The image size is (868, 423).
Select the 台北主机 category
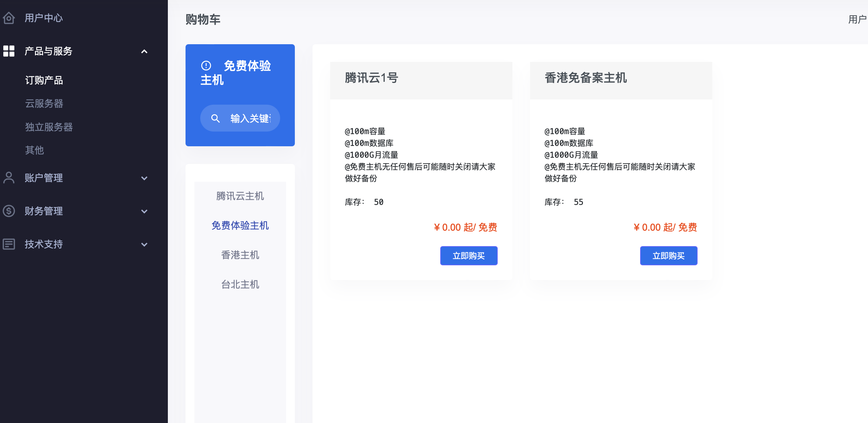click(x=240, y=284)
